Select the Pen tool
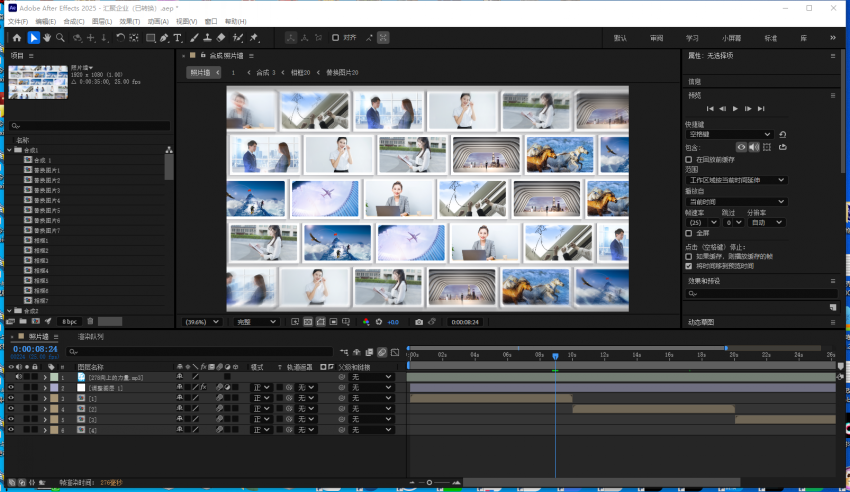 point(164,38)
